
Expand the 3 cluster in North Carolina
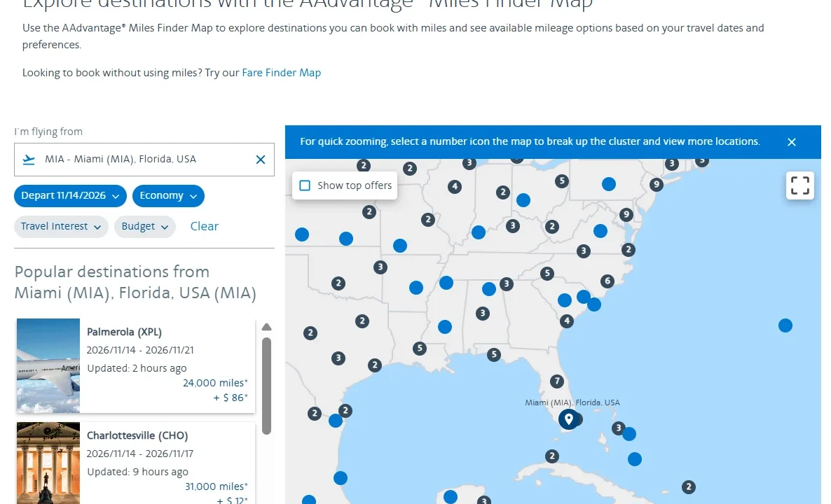[x=583, y=251]
